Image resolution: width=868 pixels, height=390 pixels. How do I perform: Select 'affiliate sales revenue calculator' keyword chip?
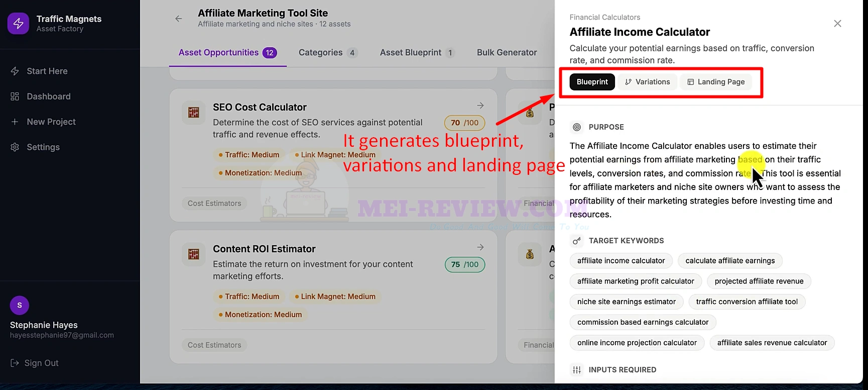[x=772, y=343]
